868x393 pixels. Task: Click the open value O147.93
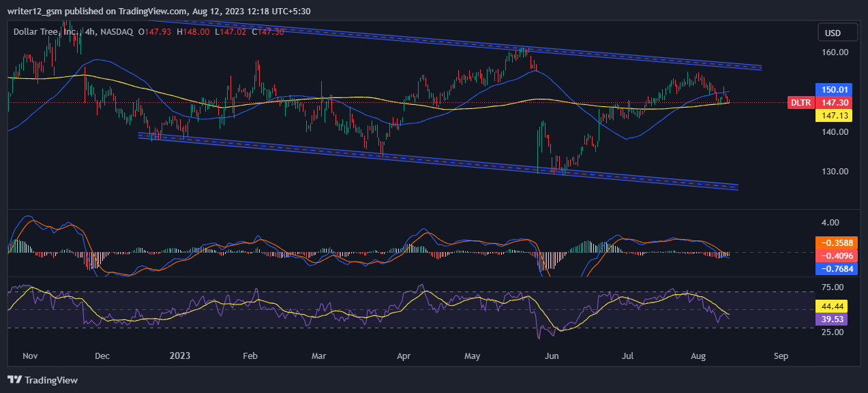pyautogui.click(x=154, y=31)
